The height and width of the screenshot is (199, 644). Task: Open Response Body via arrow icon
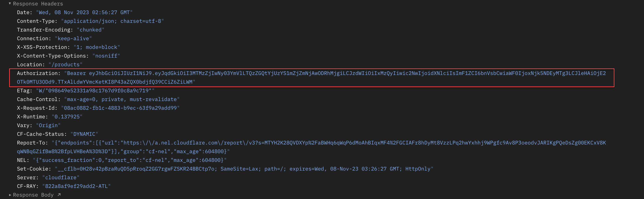click(x=59, y=195)
